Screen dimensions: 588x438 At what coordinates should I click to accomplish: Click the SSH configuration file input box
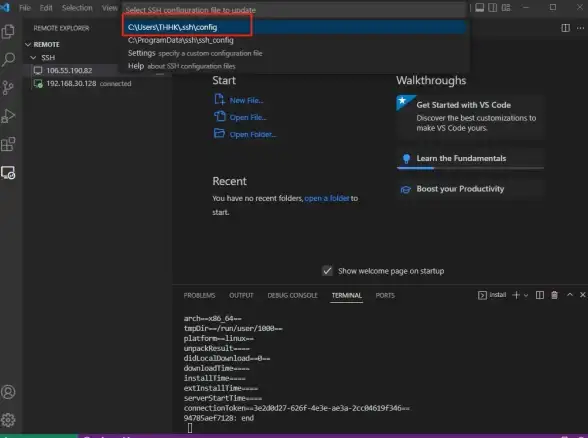pos(294,10)
